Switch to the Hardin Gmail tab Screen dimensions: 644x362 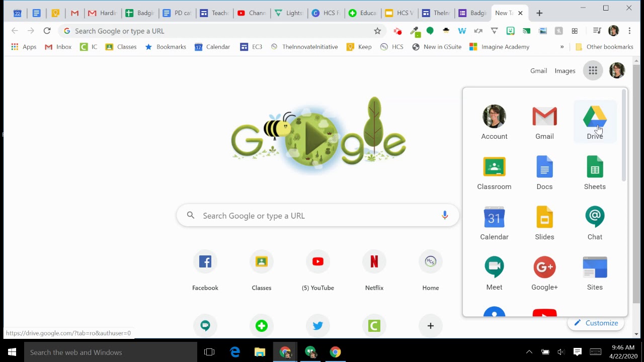point(102,13)
